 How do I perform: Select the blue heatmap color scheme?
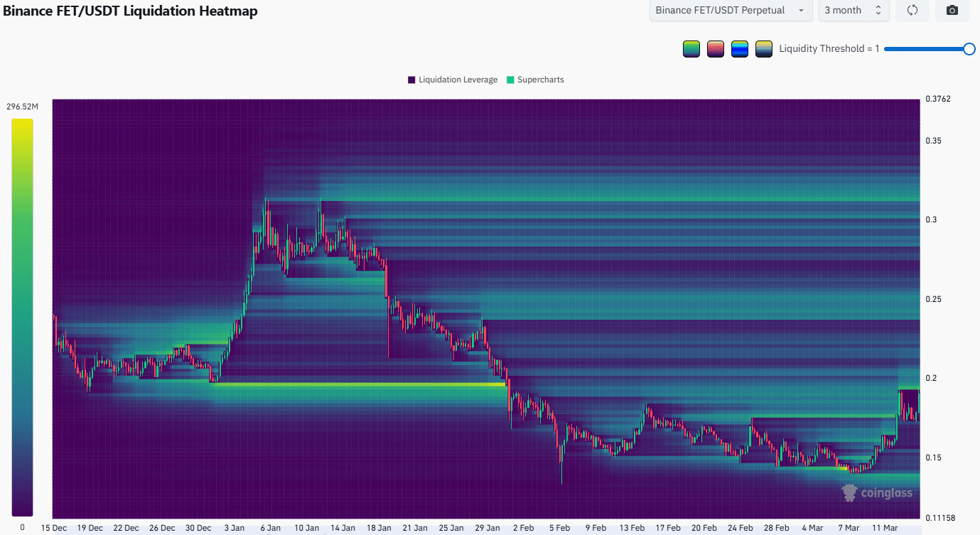pyautogui.click(x=739, y=48)
